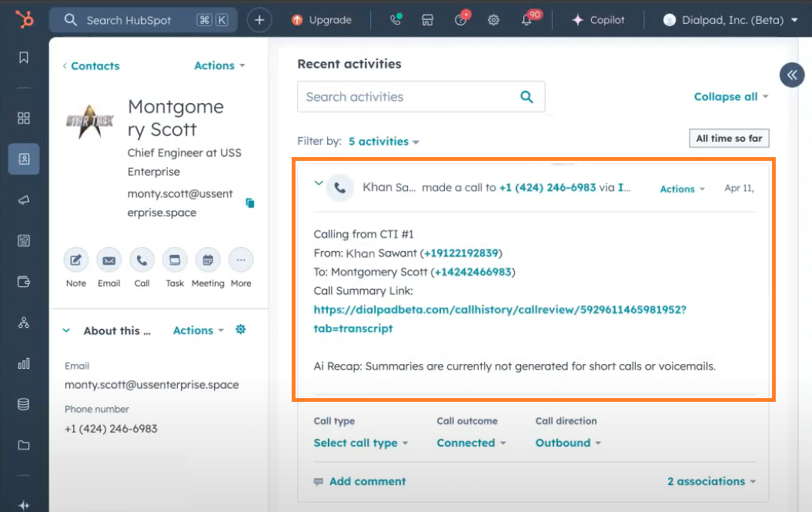Collapse the call activity card chevron
Screen dimensions: 812x512
(x=319, y=183)
